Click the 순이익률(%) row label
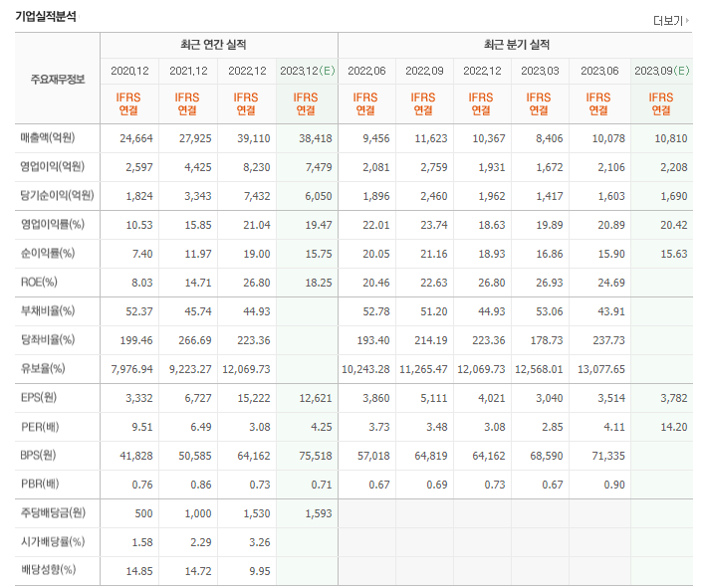 coord(48,253)
